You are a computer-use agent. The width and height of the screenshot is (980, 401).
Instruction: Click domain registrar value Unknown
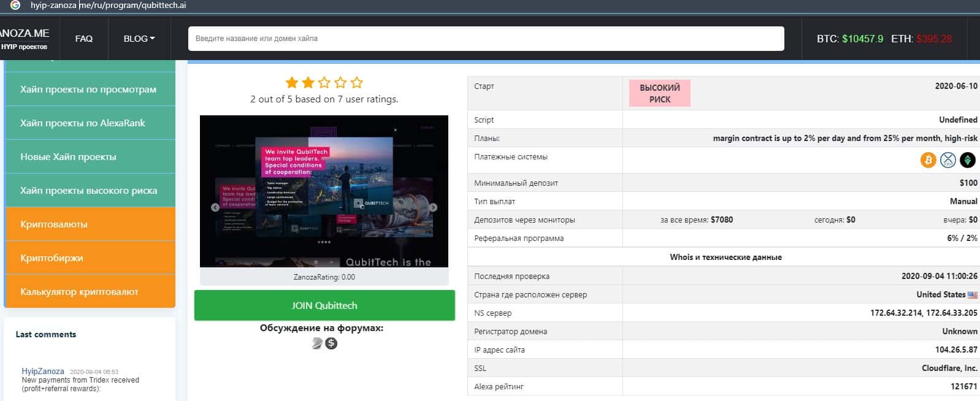pyautogui.click(x=960, y=331)
